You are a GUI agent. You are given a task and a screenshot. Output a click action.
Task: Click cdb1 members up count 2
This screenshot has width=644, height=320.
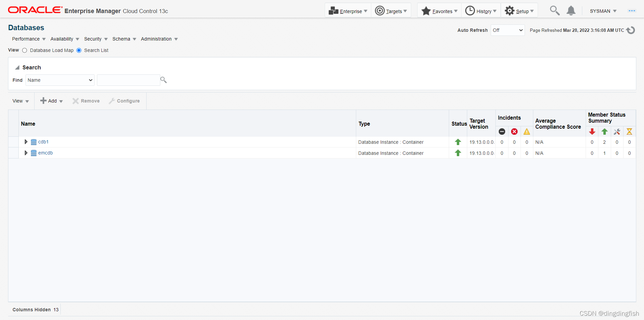click(x=604, y=142)
